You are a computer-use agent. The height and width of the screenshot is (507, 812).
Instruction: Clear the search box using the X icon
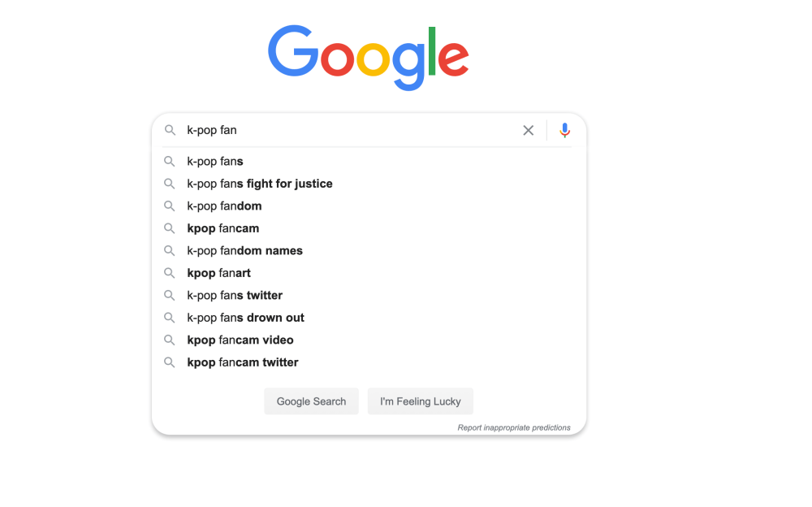tap(529, 130)
